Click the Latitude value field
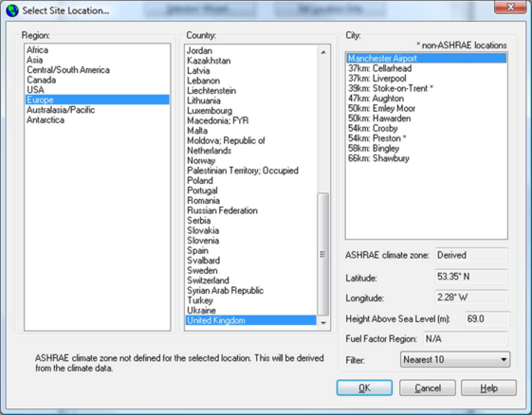The height and width of the screenshot is (415, 532). (471, 277)
